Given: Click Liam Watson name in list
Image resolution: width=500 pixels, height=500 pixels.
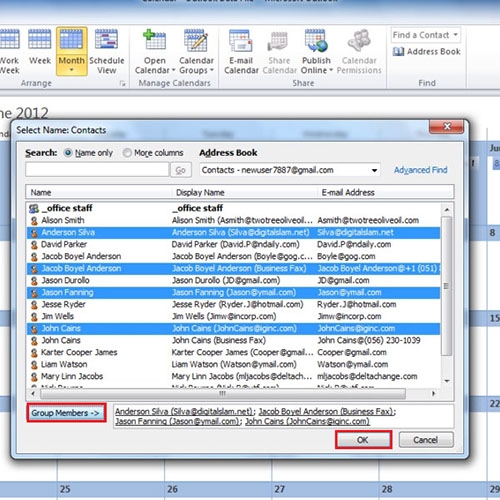Looking at the screenshot, I should click(64, 364).
